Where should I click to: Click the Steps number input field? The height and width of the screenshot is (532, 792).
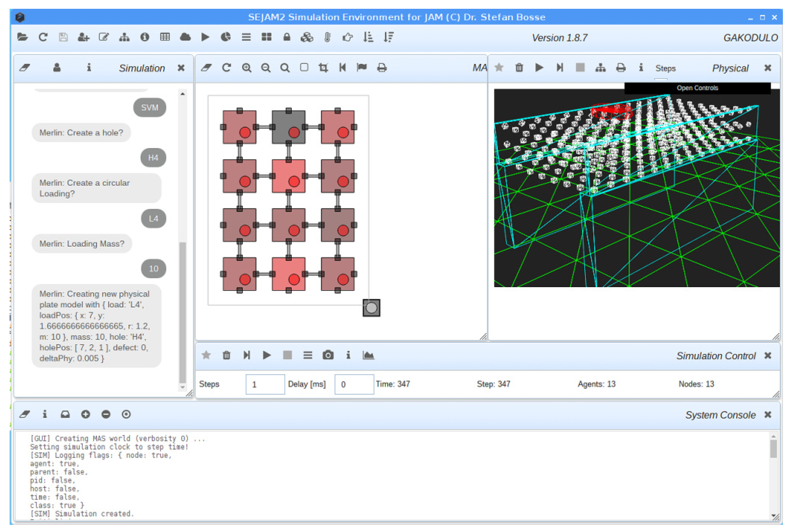265,384
